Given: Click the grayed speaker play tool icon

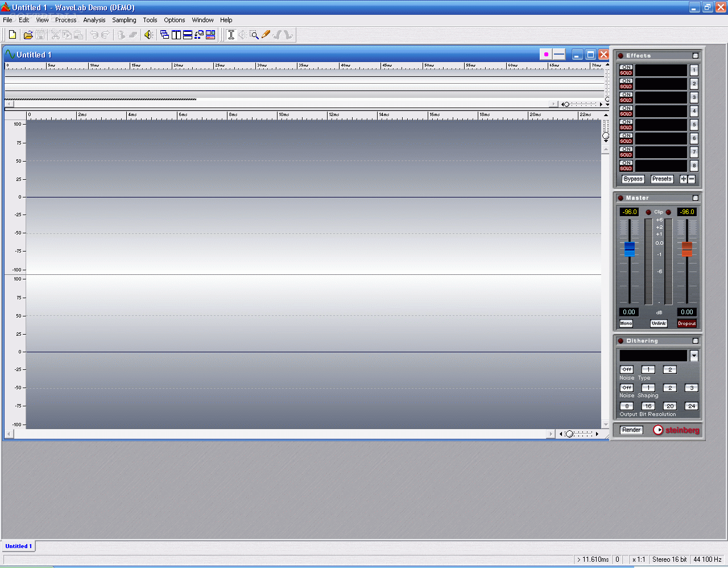Looking at the screenshot, I should (243, 35).
